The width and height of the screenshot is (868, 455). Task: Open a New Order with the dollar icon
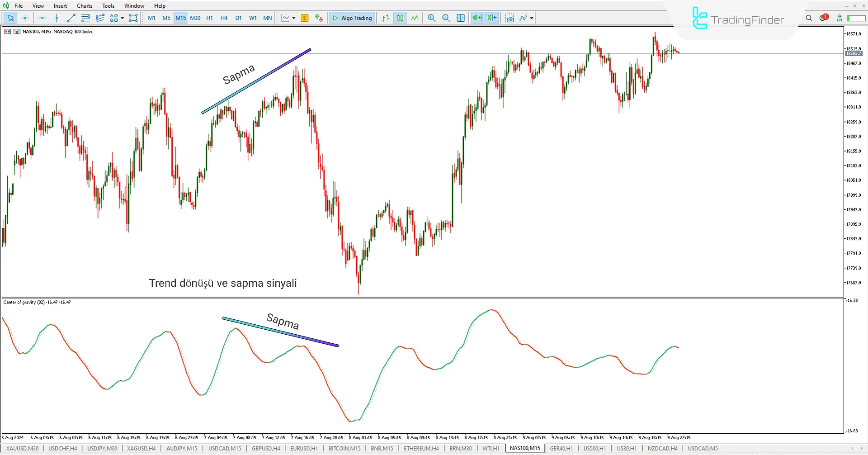pyautogui.click(x=304, y=18)
